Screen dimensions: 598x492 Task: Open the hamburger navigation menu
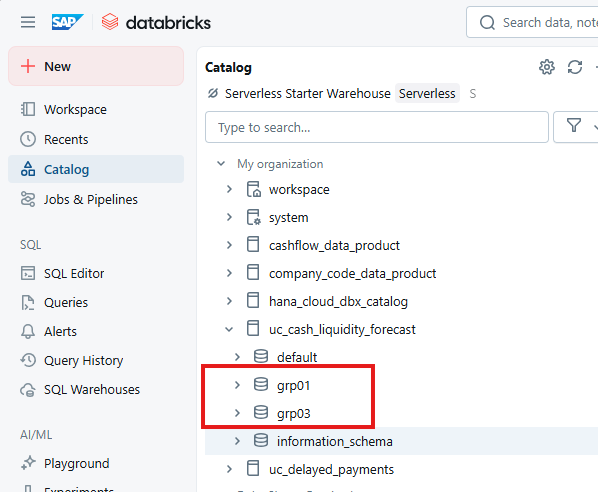pyautogui.click(x=28, y=22)
